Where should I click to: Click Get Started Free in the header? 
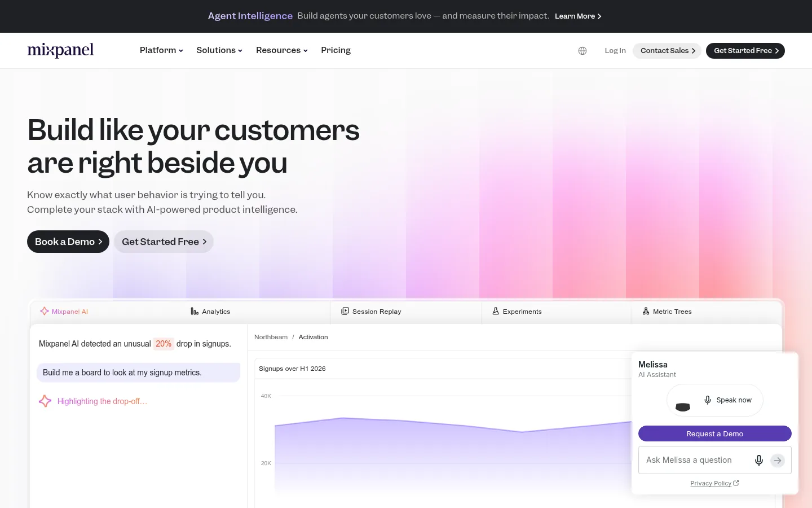tap(745, 51)
